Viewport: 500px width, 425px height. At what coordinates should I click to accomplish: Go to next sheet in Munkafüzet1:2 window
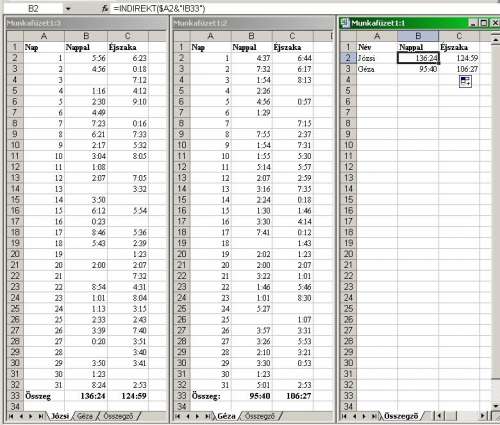[197, 416]
